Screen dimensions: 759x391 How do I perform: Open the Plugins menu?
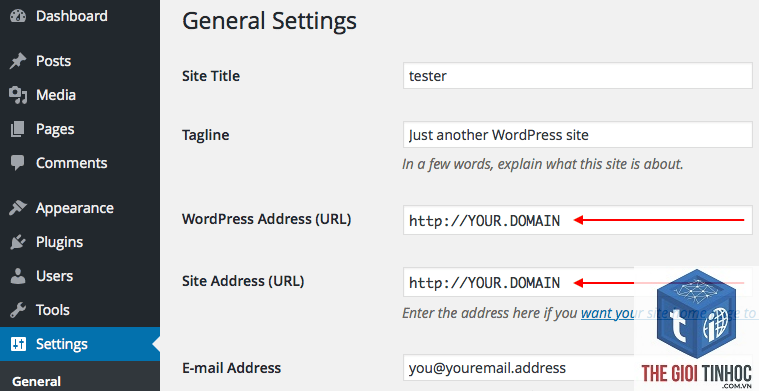point(60,242)
